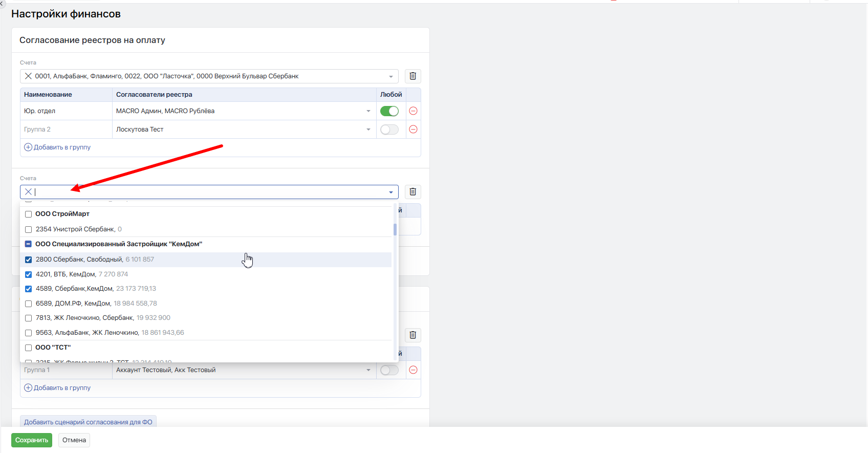
Task: Open the Лоскутова Тест approvers dropdown
Action: tap(368, 130)
